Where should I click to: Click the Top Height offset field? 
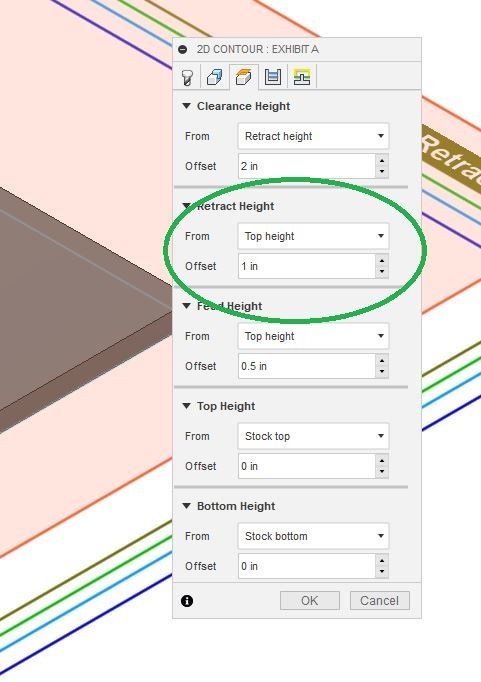[307, 466]
